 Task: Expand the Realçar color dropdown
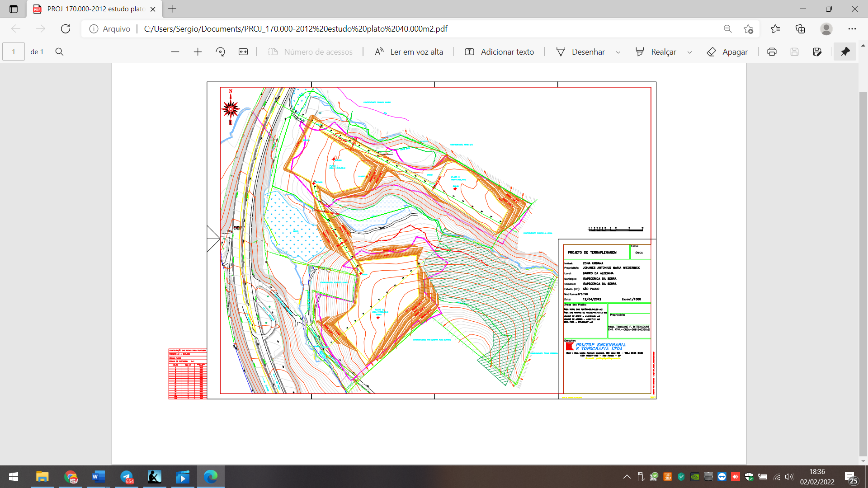(x=689, y=52)
